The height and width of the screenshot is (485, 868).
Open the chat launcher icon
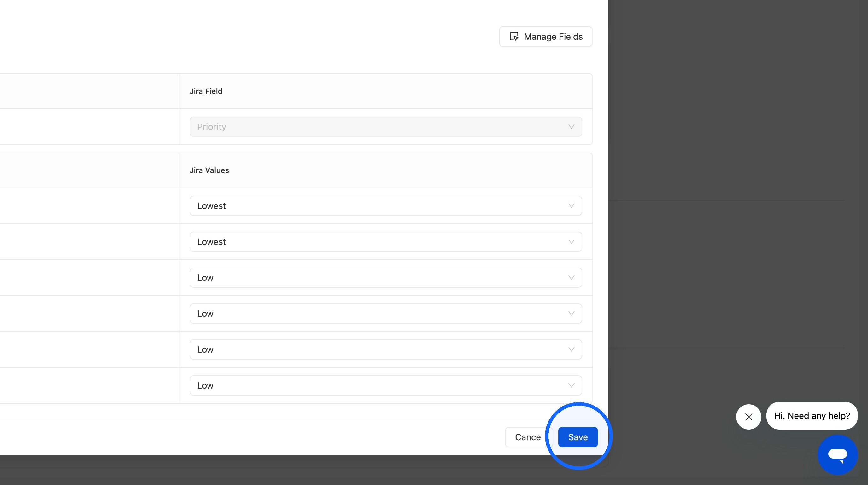837,455
